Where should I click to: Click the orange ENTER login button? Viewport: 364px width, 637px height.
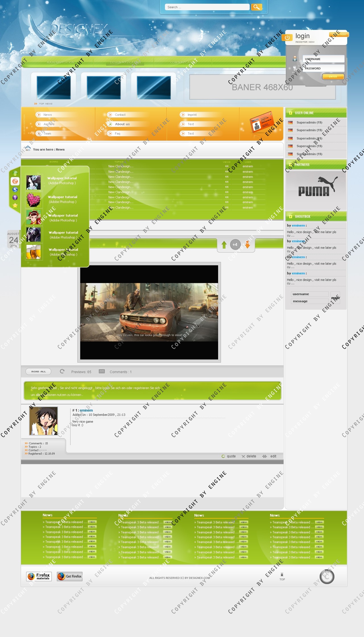[333, 77]
